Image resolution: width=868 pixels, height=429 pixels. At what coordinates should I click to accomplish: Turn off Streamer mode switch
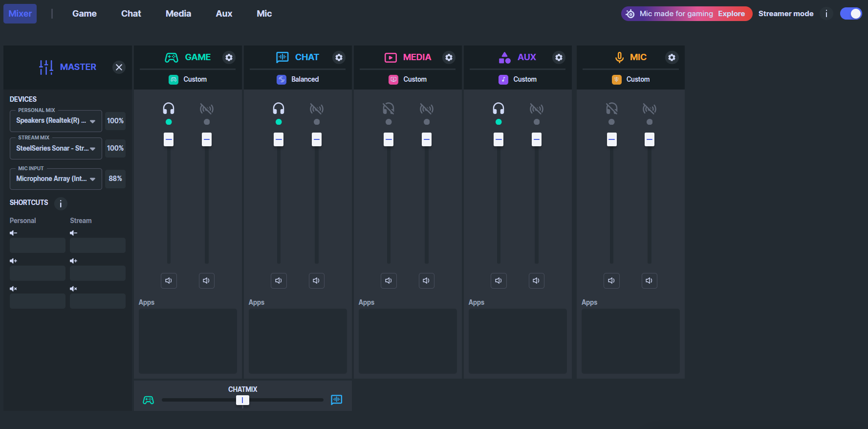coord(851,14)
